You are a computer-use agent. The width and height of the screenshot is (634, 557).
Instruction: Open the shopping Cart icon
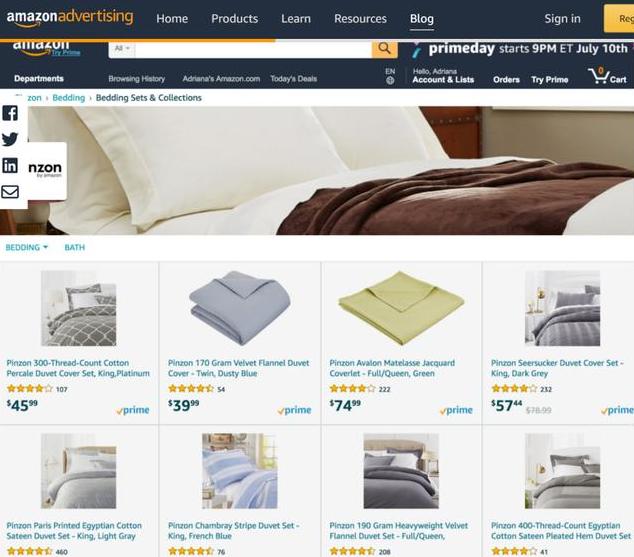(607, 76)
